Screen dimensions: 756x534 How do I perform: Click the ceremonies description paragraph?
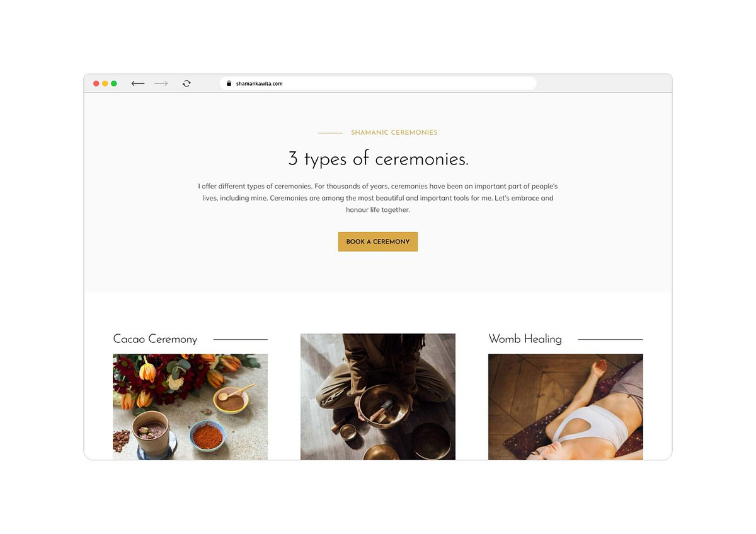tap(378, 198)
